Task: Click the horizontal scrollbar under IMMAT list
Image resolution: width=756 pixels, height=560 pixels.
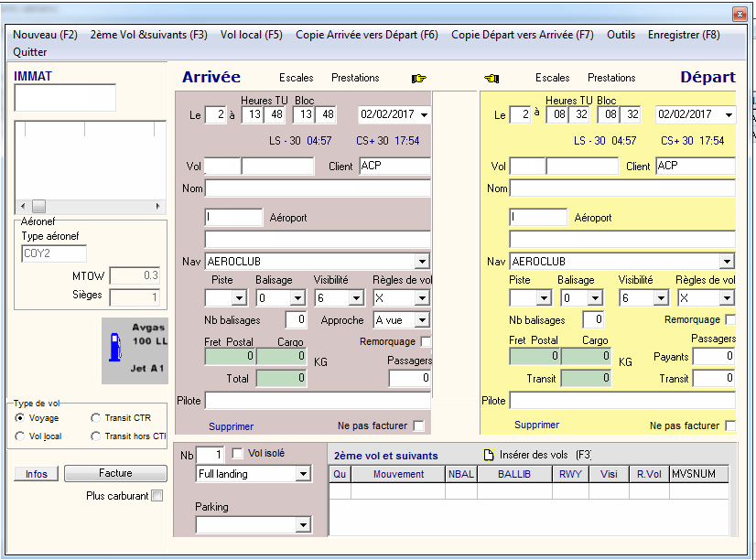Action: click(90, 206)
